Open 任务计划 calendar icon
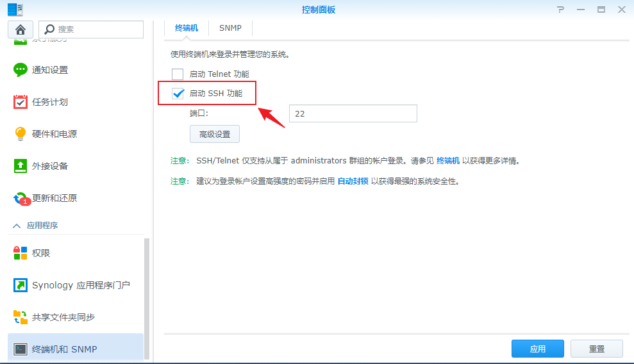634x364 pixels. 21,102
